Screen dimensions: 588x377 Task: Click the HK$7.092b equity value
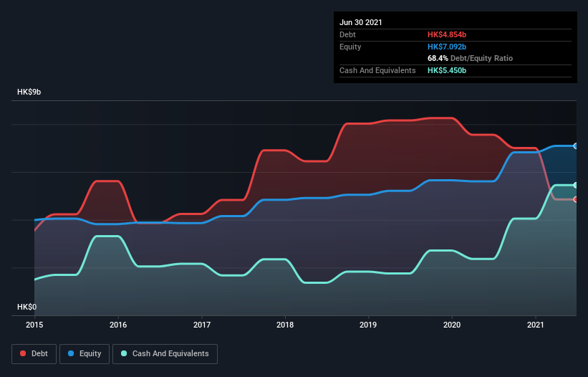click(447, 47)
